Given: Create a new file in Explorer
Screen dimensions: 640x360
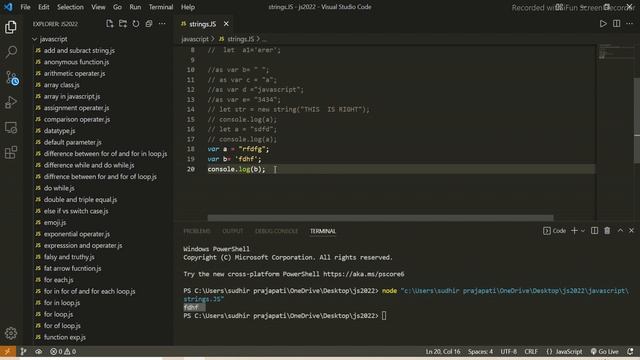Looking at the screenshot, I should coord(109,24).
